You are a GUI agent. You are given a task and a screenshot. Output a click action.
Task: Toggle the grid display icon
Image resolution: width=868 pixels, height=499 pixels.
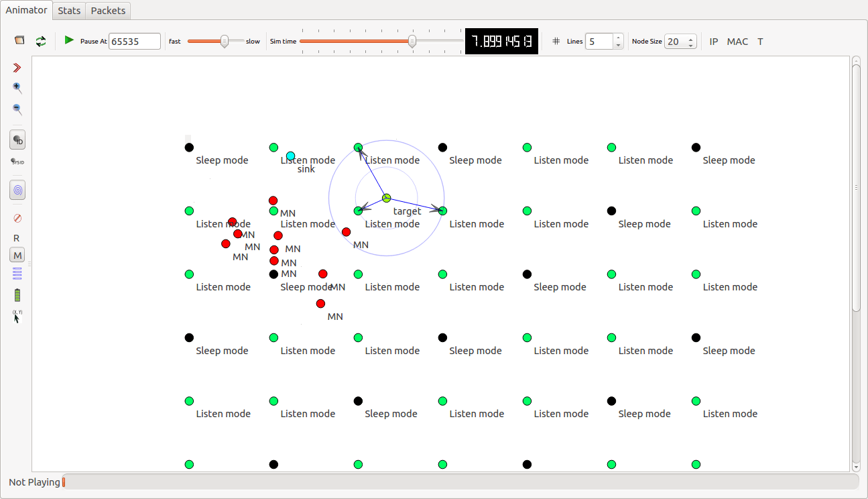click(x=556, y=41)
